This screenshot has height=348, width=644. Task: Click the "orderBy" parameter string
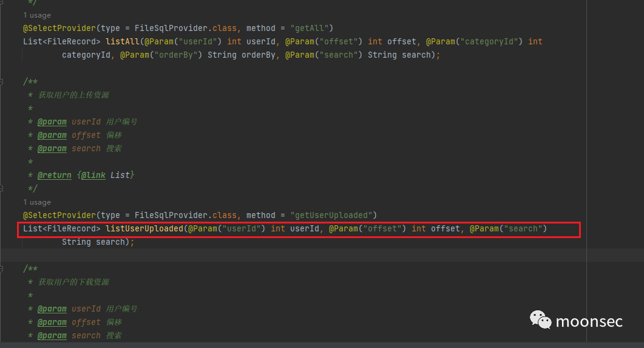pos(180,55)
